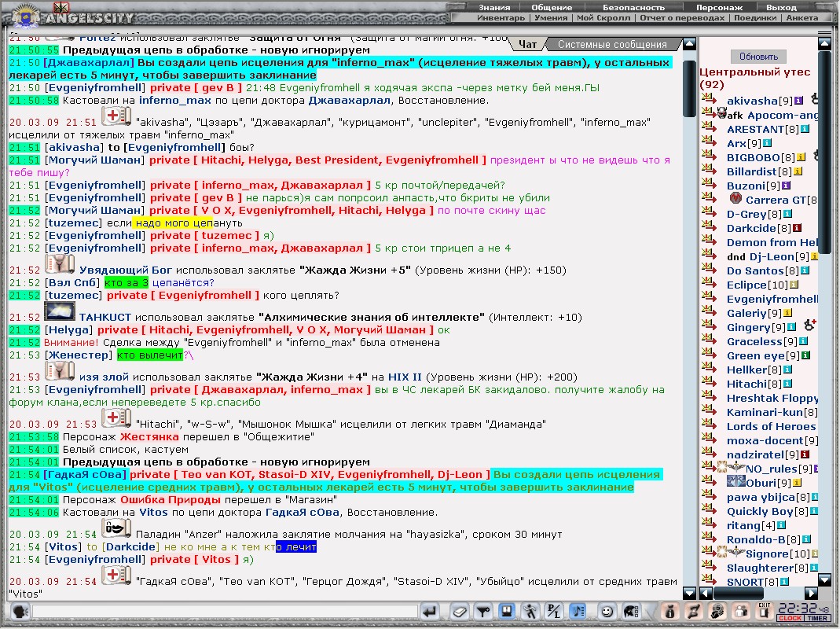Click the player list right-scroll arrow

click(x=811, y=593)
